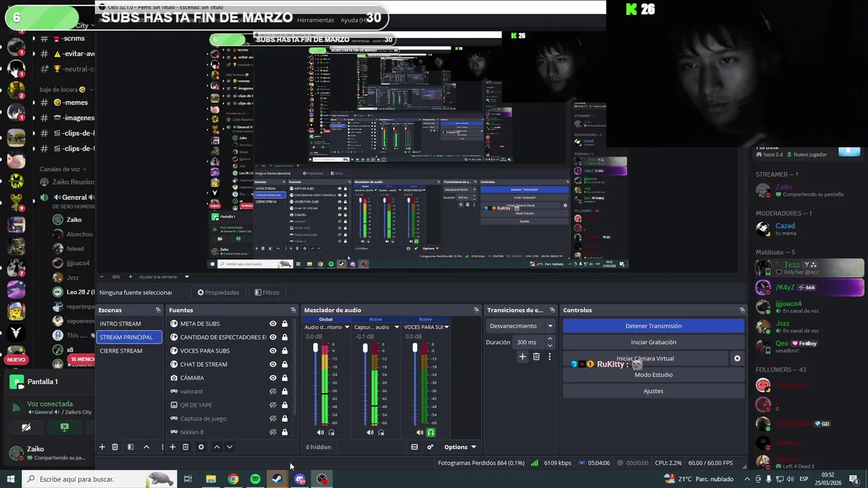Screen dimensions: 868x488
Task: Open virtual camera settings gear
Action: (737, 359)
